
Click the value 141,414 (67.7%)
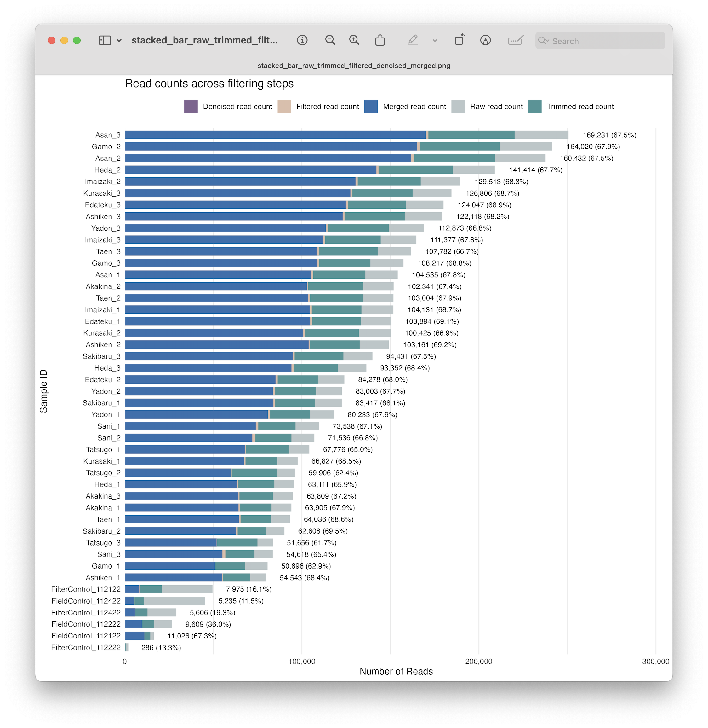pyautogui.click(x=535, y=170)
